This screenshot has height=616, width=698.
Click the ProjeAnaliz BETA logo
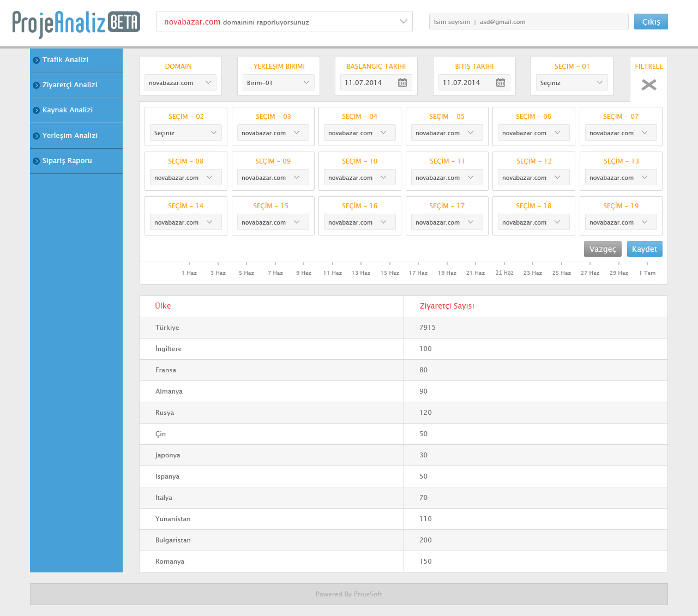[x=76, y=23]
